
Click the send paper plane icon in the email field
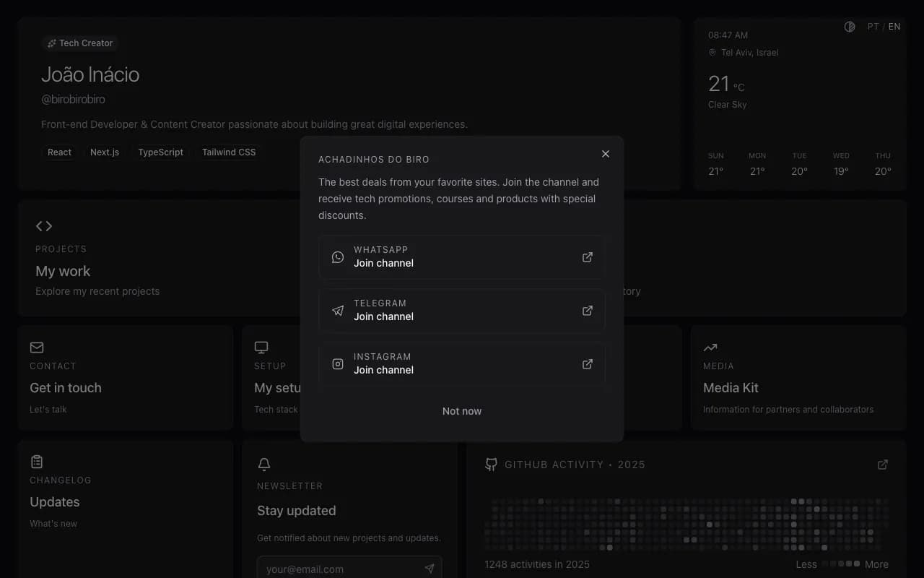430,568
